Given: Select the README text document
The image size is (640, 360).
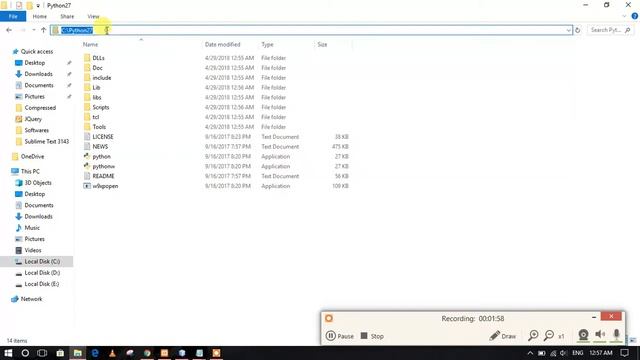Looking at the screenshot, I should (103, 176).
